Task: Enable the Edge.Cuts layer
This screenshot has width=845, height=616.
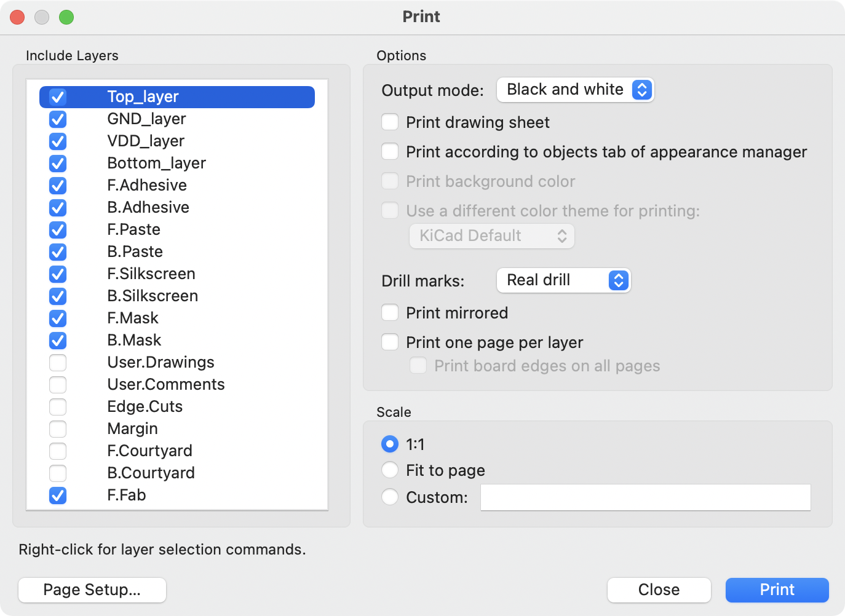Action: [x=57, y=406]
